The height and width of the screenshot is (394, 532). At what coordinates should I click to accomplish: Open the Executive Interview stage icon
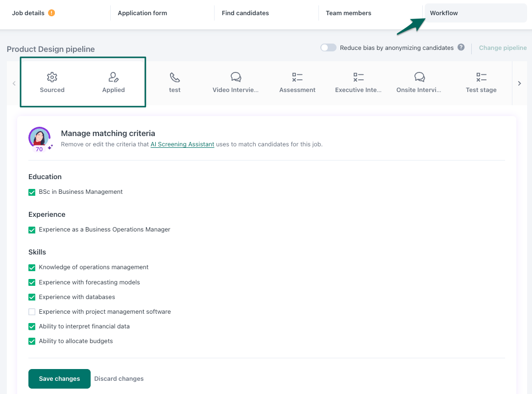coord(358,77)
